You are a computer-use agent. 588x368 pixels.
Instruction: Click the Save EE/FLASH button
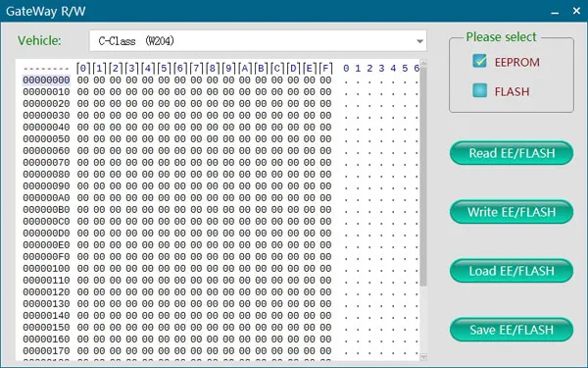512,330
